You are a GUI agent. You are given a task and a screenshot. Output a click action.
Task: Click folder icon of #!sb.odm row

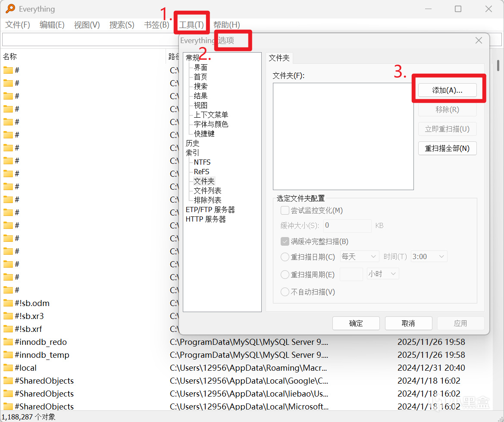tap(8, 303)
